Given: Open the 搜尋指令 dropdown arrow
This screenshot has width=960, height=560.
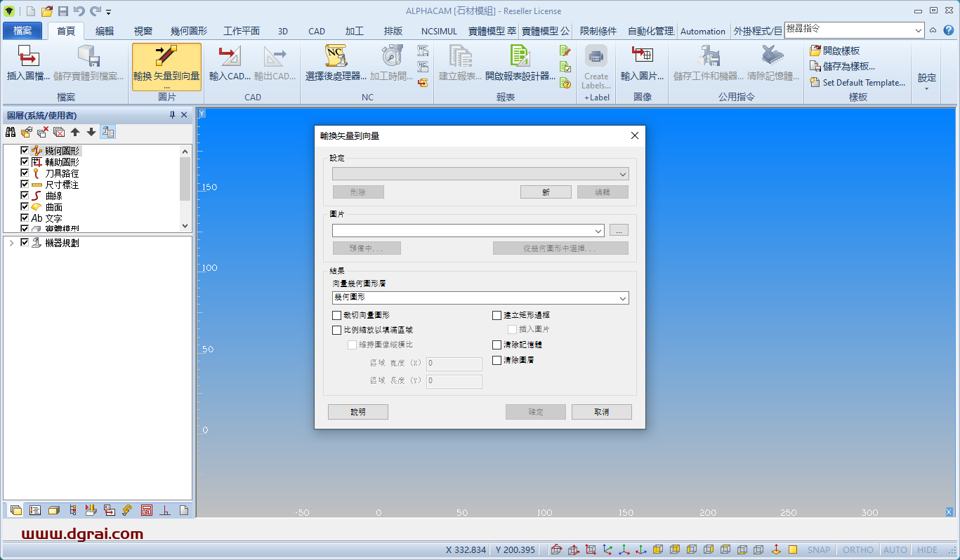Looking at the screenshot, I should point(919,29).
